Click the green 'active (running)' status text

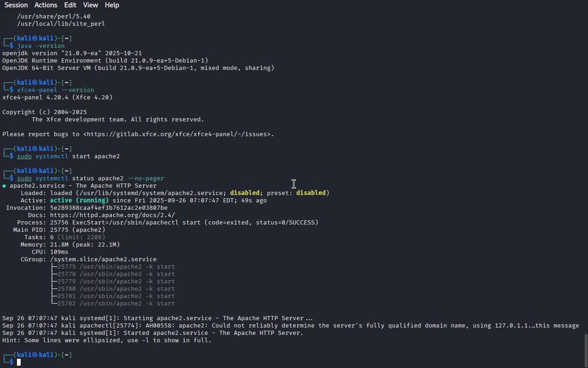coord(79,201)
